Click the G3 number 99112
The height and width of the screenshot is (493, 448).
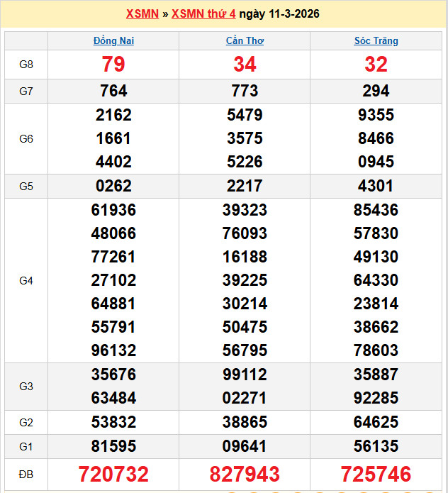pos(245,375)
